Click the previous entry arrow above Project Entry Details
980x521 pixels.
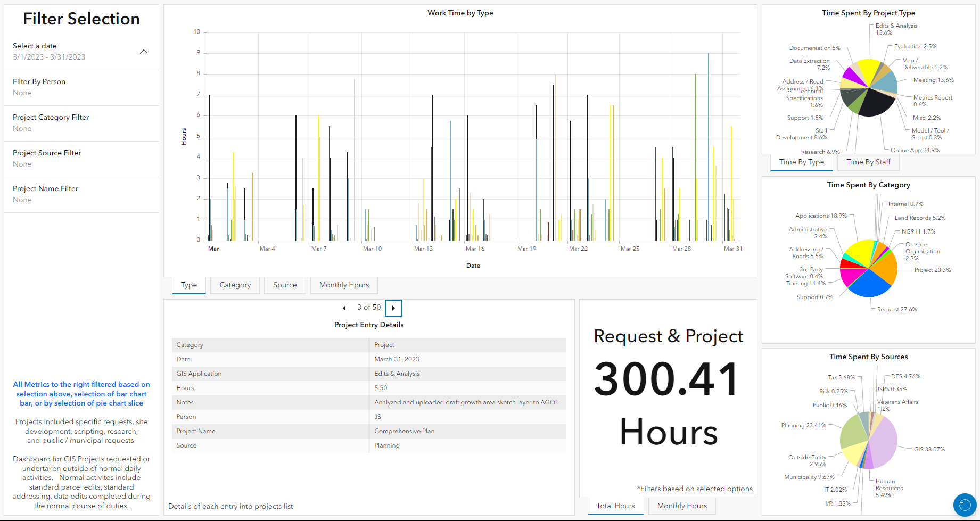[x=344, y=308]
